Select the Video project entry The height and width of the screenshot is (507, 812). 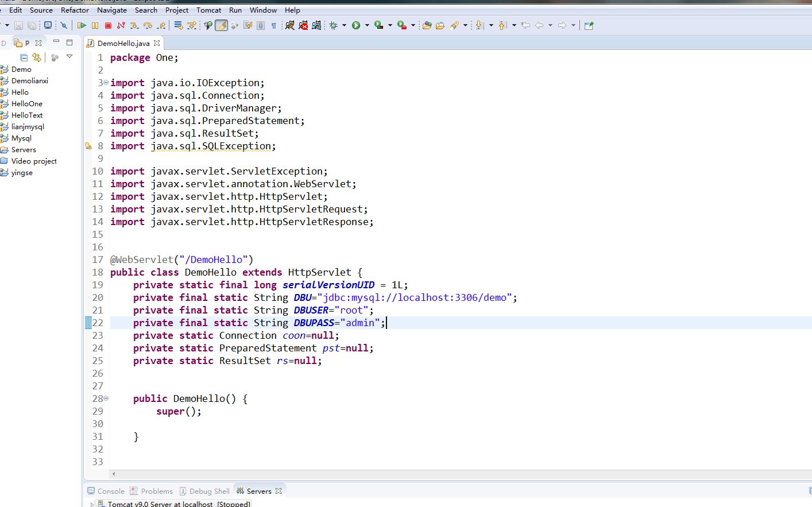[34, 161]
